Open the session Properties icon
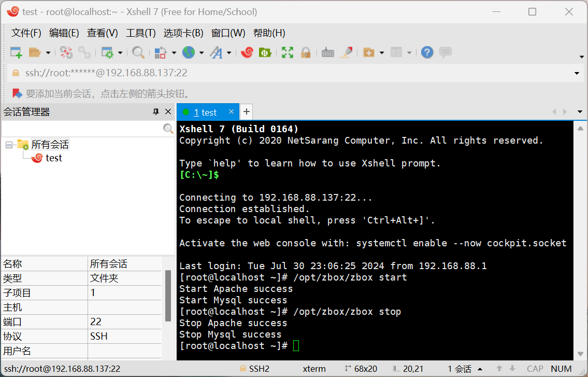Screen dimensions: 588x377 (107, 52)
